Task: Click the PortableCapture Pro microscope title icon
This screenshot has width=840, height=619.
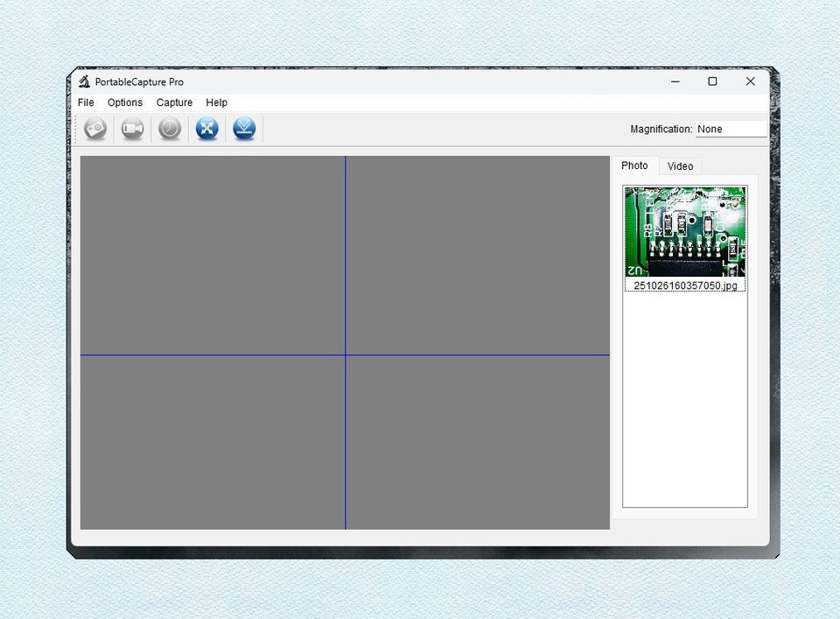Action: tap(84, 81)
